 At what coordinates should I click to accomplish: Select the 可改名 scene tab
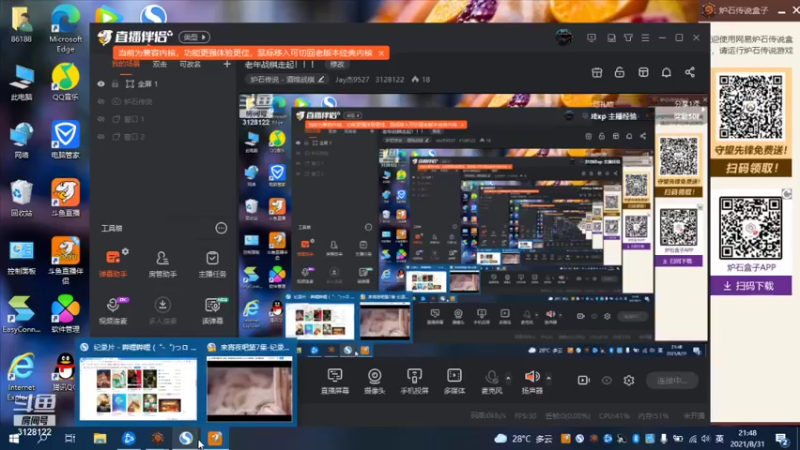point(190,64)
